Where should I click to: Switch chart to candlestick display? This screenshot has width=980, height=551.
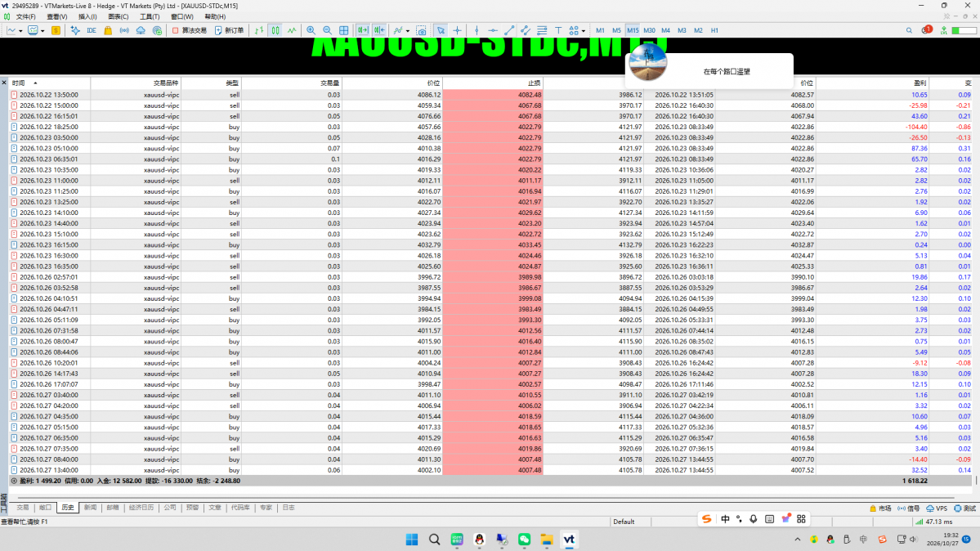pyautogui.click(x=275, y=30)
